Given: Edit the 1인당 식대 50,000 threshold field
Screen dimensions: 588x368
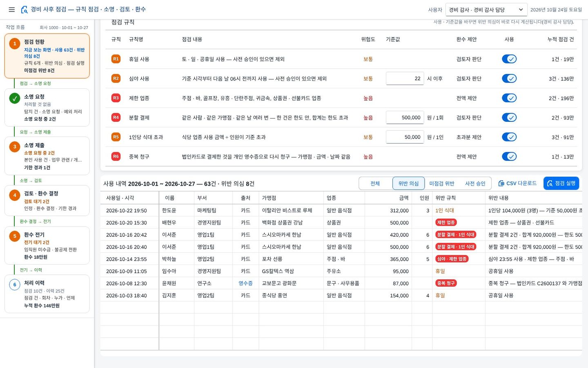Looking at the screenshot, I should tap(405, 137).
